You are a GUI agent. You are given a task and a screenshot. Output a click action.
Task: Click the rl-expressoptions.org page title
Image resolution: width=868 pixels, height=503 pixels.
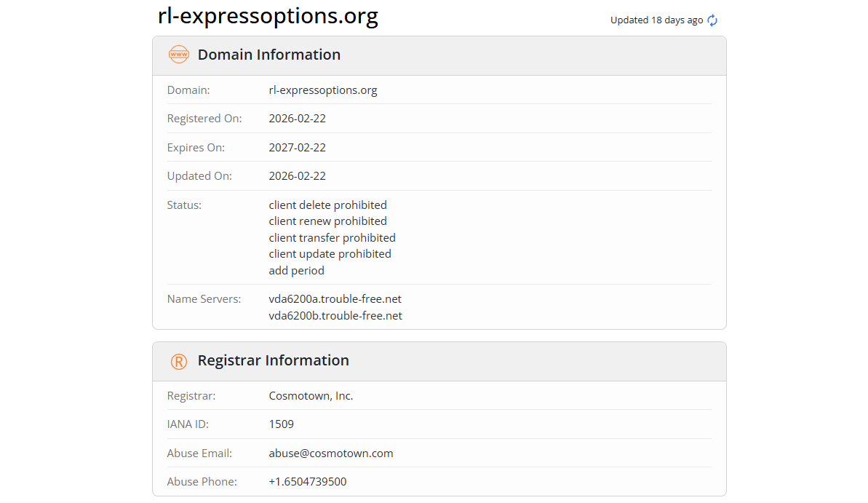pos(268,16)
